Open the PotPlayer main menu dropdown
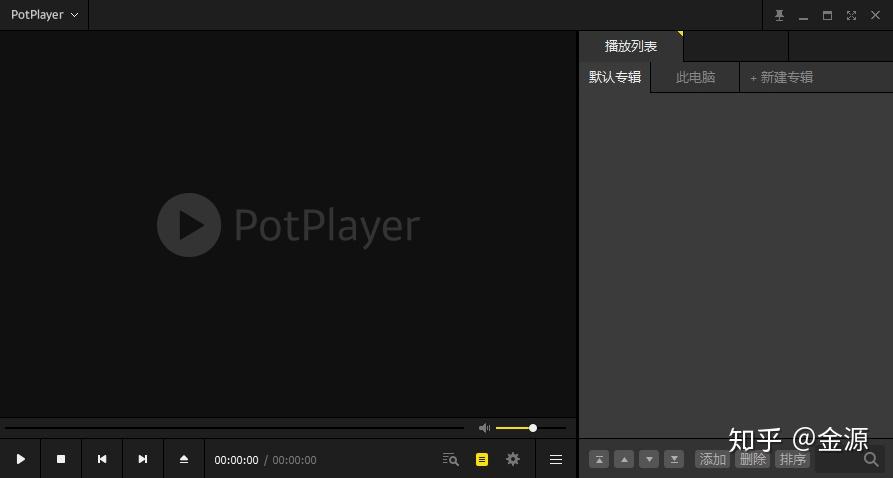Viewport: 893px width, 478px height. click(x=44, y=15)
